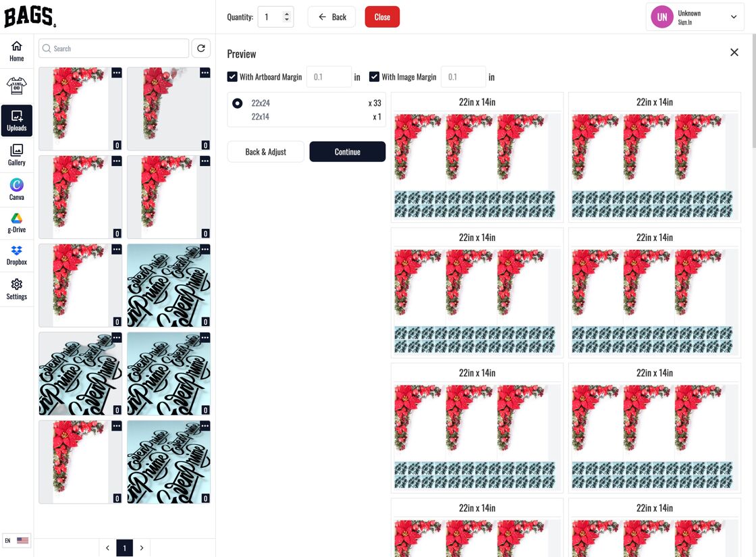This screenshot has width=756, height=557.
Task: Open options menu of third-row left poinsettia thumbnail
Action: coord(117,249)
